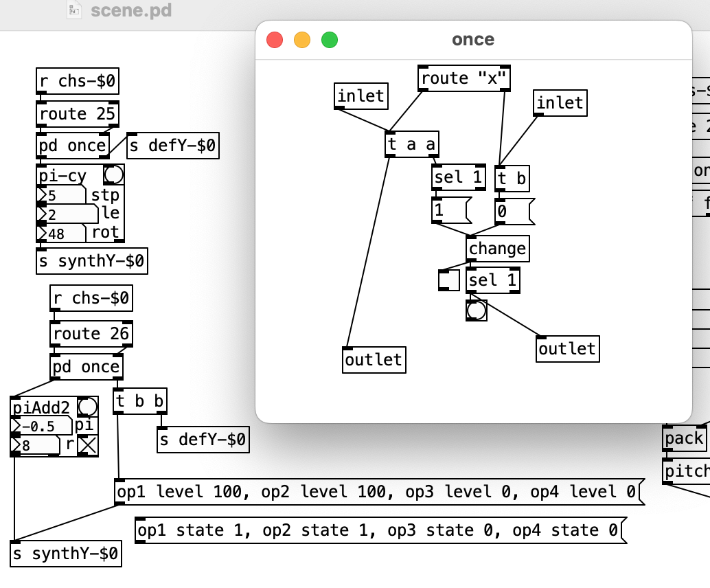Screen dimensions: 710x588
Task: Select the route 26 object
Action: click(x=91, y=334)
